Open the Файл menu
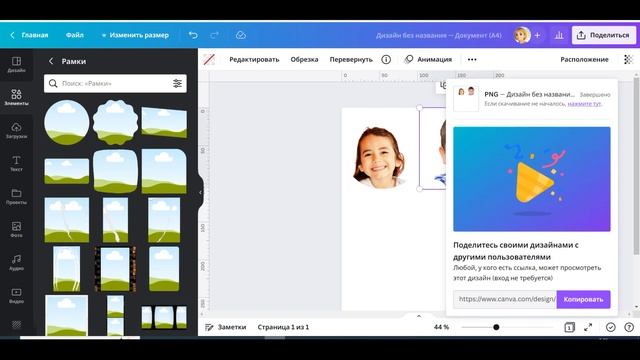The image size is (640, 360). click(75, 36)
